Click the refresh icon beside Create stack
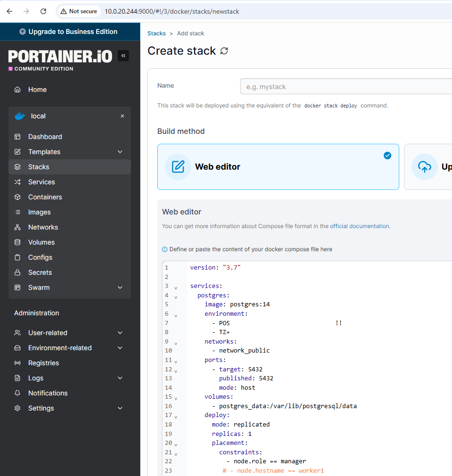This screenshot has height=476, width=452. click(224, 51)
